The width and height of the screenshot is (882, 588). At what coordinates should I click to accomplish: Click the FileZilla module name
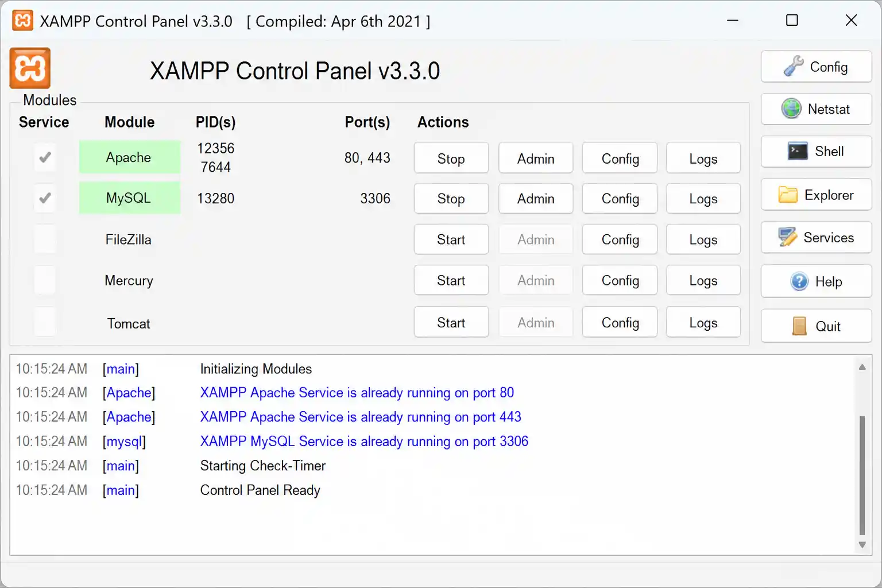pyautogui.click(x=128, y=239)
